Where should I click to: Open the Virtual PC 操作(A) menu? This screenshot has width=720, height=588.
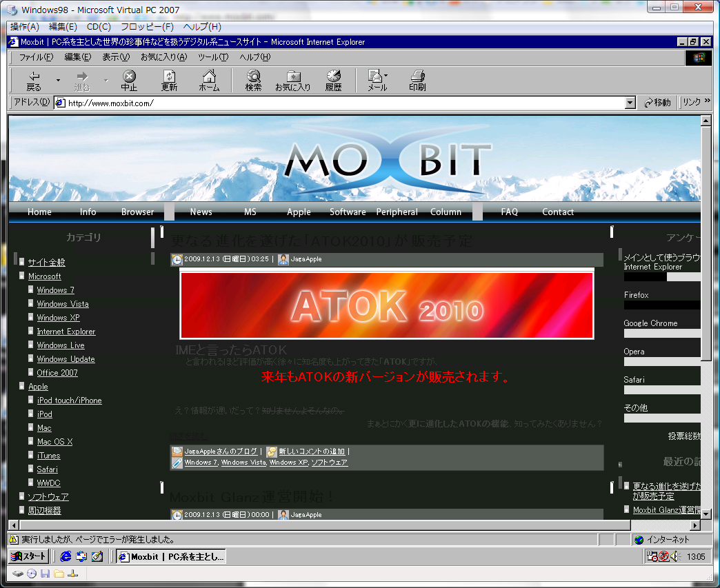(x=25, y=27)
